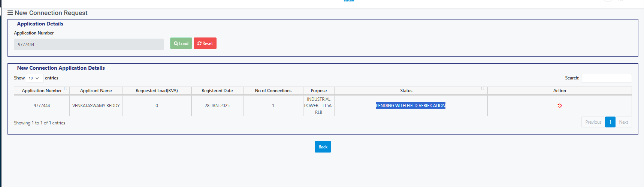Viewport: 644px width, 187px height.
Task: Select page 1 in pagination
Action: pyautogui.click(x=610, y=122)
